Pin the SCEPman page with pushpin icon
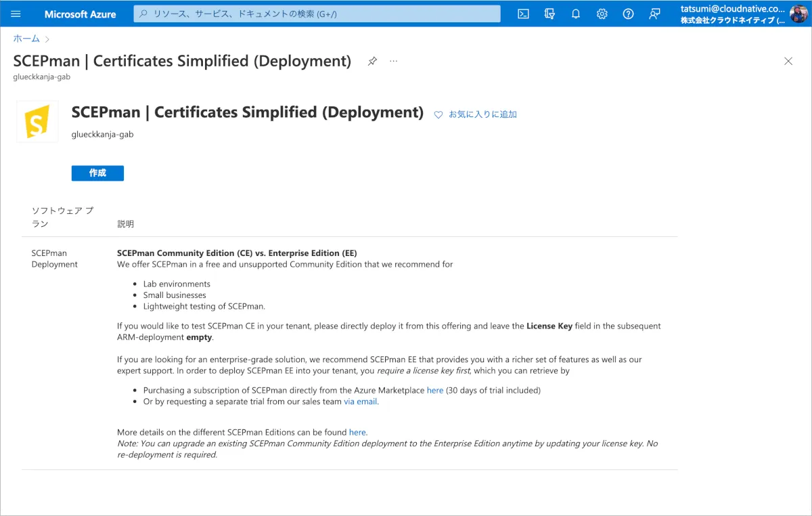The image size is (812, 516). pyautogui.click(x=372, y=61)
